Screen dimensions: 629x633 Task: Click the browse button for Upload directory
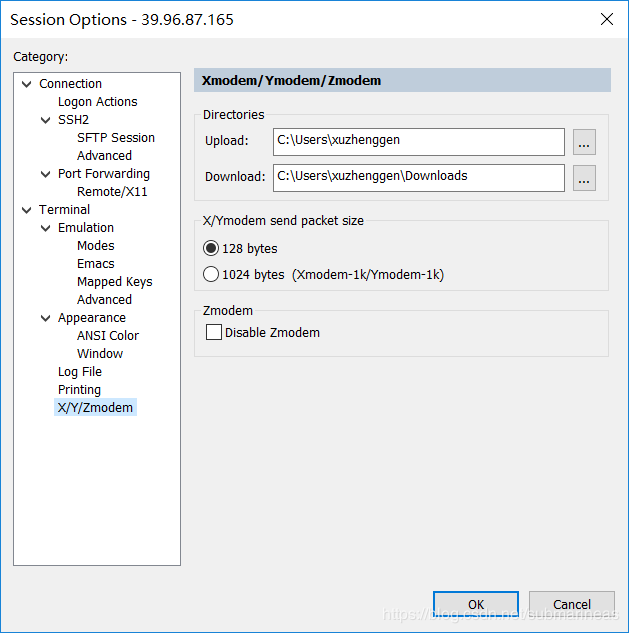tap(584, 142)
